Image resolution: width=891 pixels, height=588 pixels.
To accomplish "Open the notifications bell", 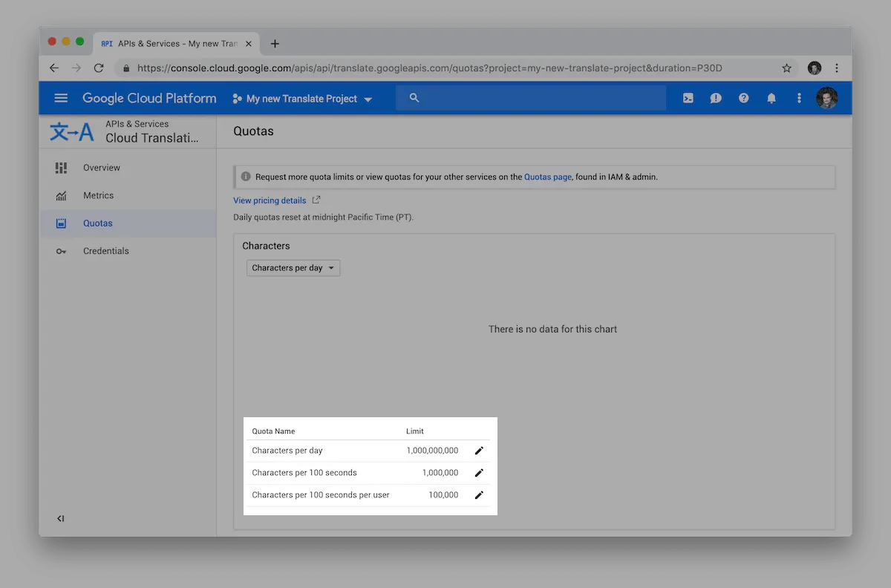I will point(771,98).
